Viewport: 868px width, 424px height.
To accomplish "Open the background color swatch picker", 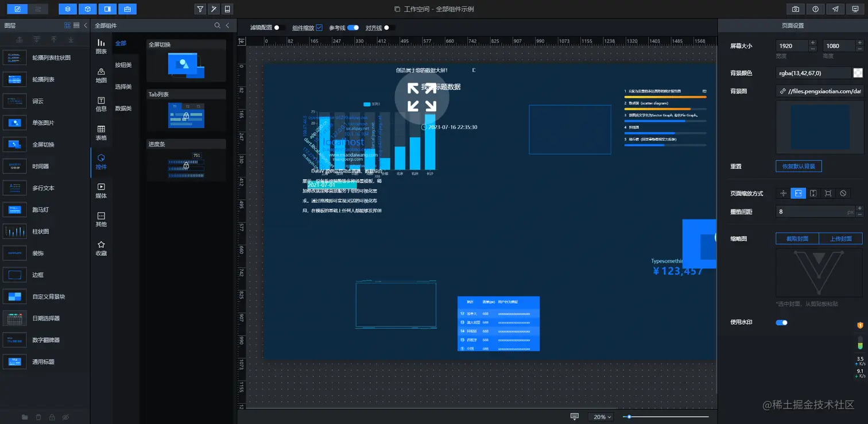I will point(858,73).
